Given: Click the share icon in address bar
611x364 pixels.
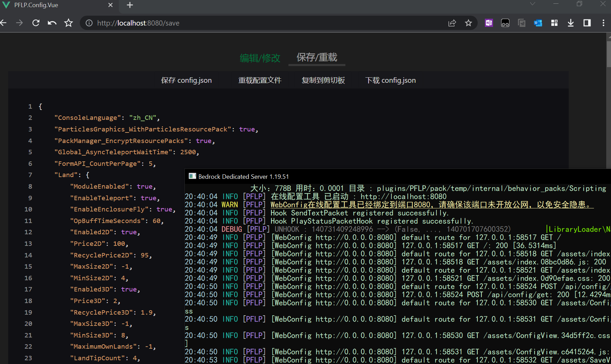Looking at the screenshot, I should point(452,23).
